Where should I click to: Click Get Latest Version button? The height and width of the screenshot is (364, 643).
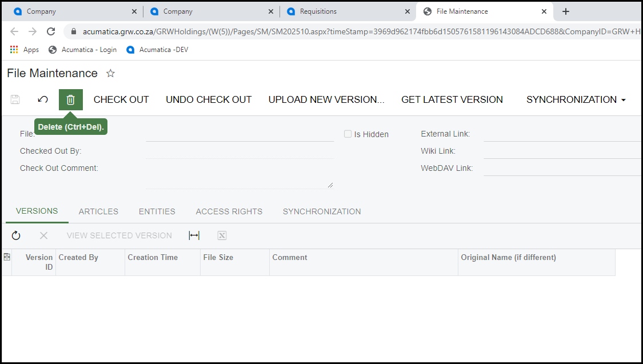452,99
